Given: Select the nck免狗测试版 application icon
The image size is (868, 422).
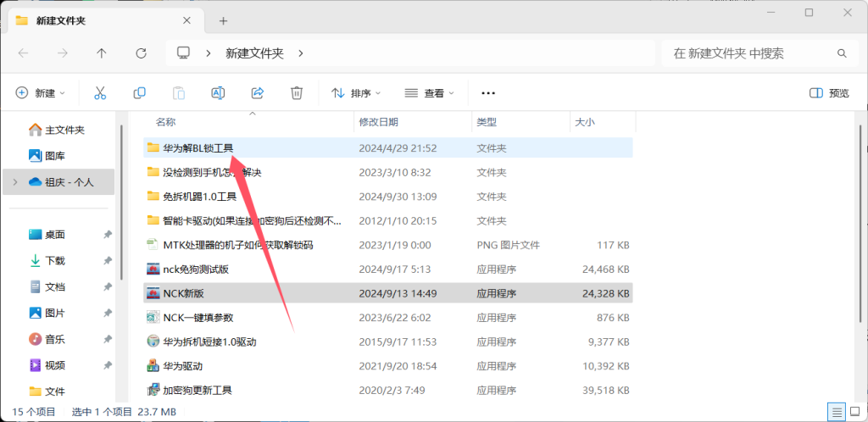Looking at the screenshot, I should click(153, 269).
